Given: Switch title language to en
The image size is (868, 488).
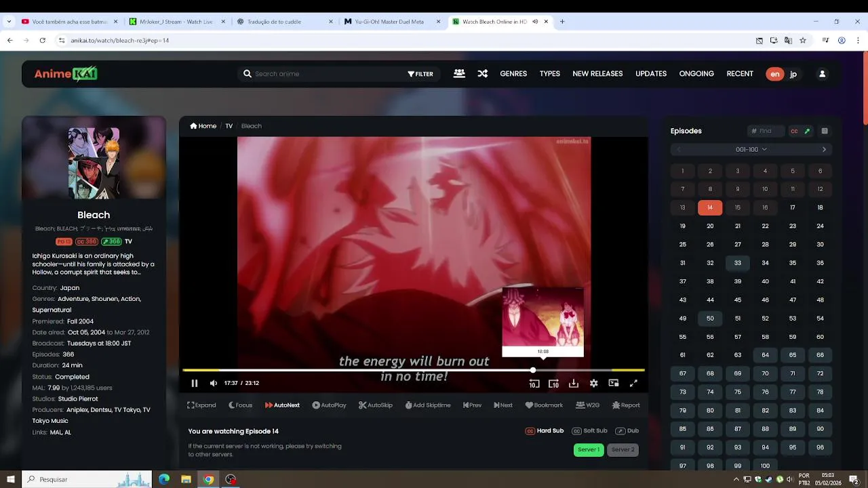Looking at the screenshot, I should pos(775,74).
